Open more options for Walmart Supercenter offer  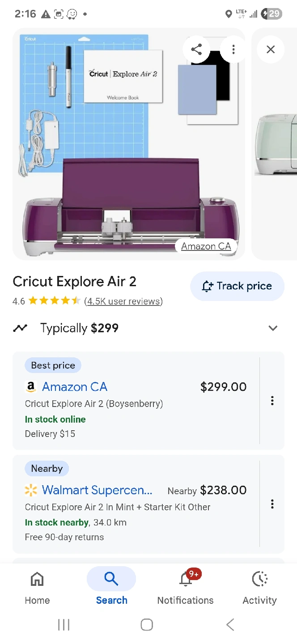pos(272,504)
